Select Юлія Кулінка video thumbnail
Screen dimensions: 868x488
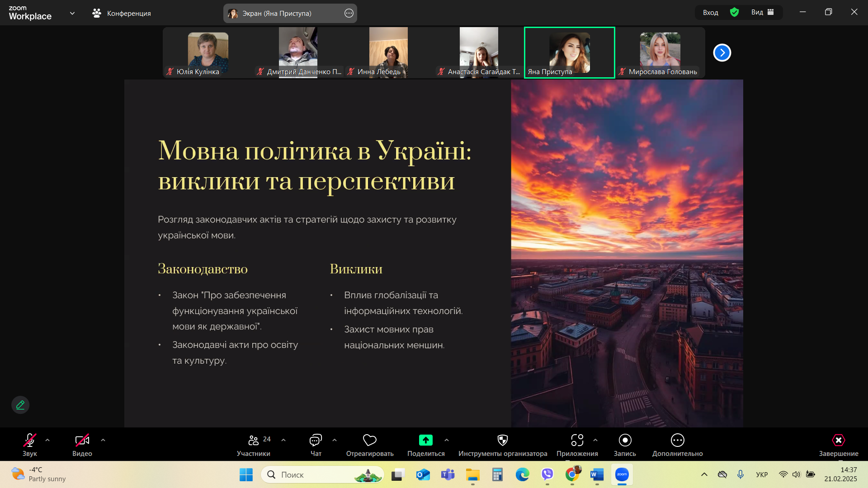(208, 52)
